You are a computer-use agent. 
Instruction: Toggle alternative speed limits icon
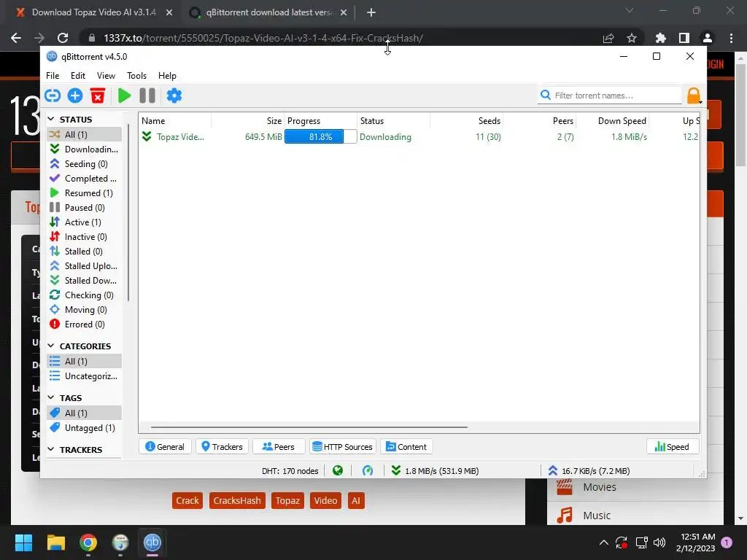coord(368,471)
